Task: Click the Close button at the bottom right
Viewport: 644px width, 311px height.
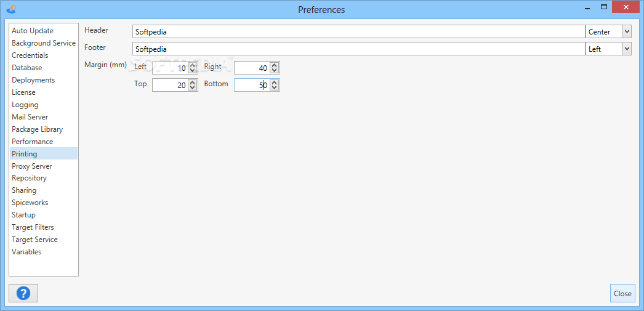Action: click(622, 293)
